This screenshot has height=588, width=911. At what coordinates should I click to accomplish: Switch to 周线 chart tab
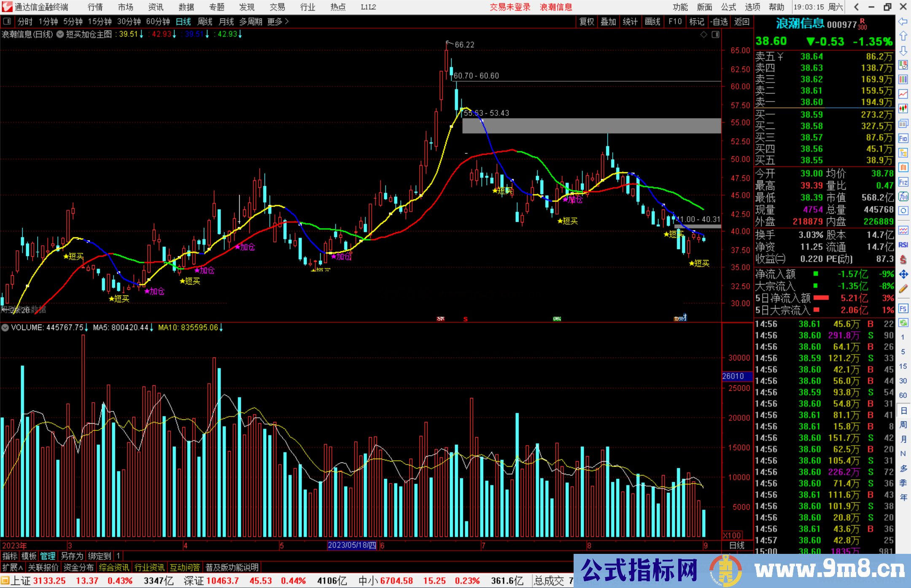pyautogui.click(x=205, y=21)
